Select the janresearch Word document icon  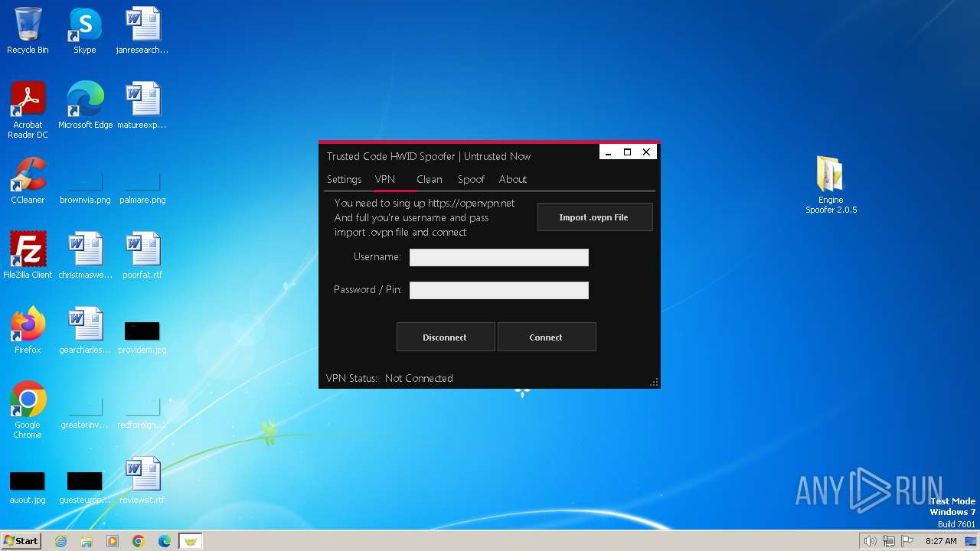point(142,31)
